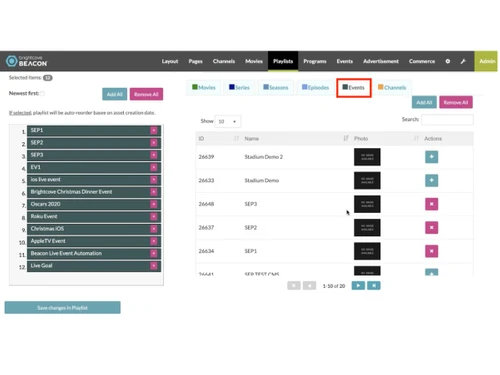Open the Playlists menu
The width and height of the screenshot is (500, 375).
(283, 61)
